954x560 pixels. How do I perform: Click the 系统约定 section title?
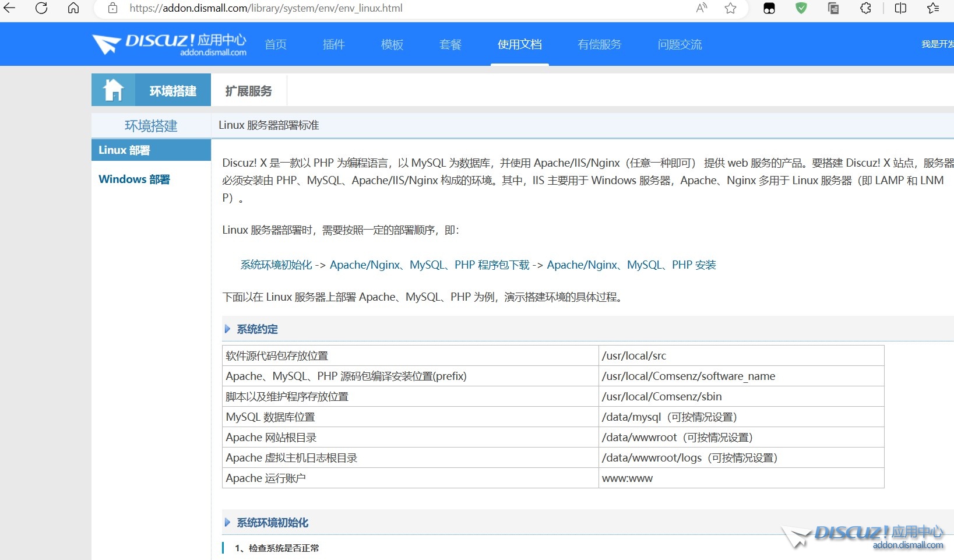pos(257,329)
